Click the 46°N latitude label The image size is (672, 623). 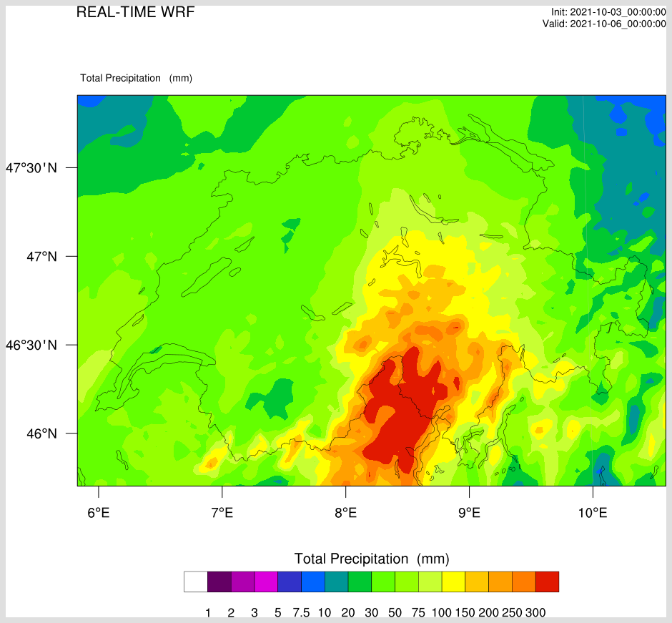tap(41, 433)
